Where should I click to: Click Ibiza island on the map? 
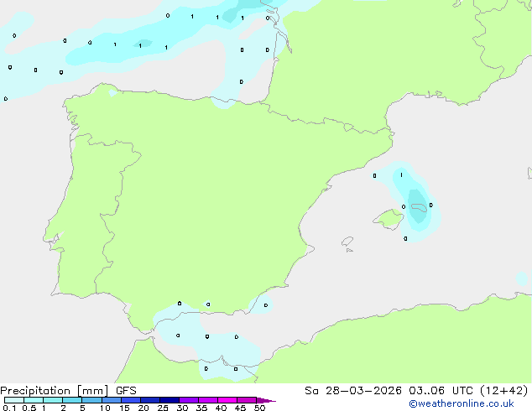tap(347, 242)
